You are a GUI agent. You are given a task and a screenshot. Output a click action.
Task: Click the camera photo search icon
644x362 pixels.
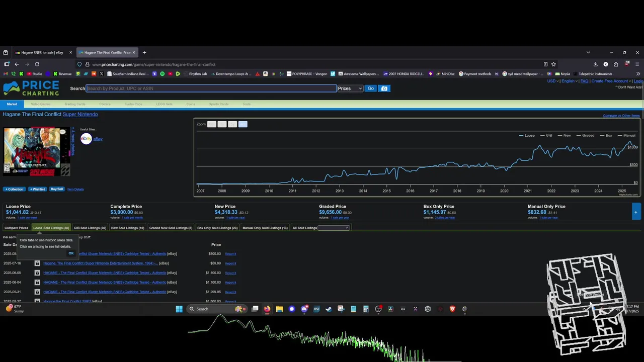(x=384, y=88)
